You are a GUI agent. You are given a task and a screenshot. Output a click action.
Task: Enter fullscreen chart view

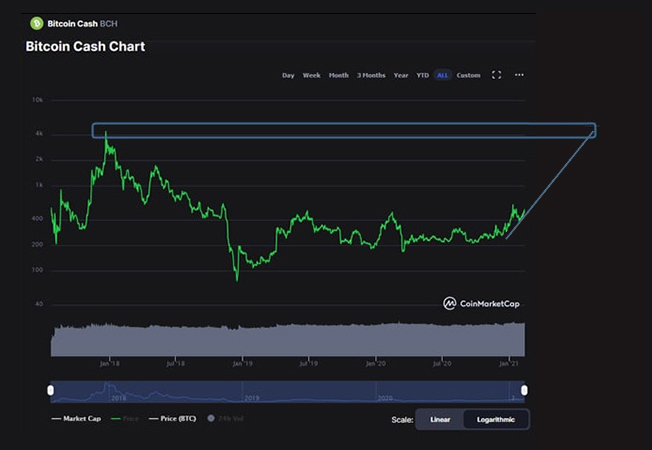[496, 75]
